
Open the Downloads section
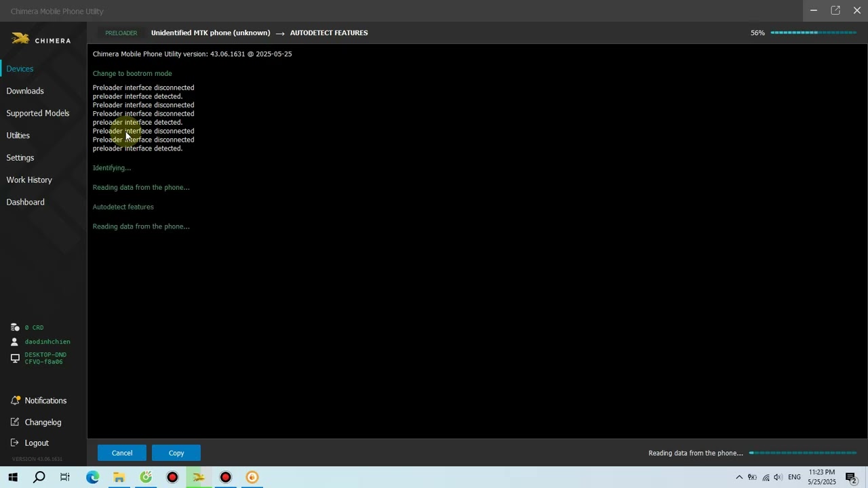25,91
